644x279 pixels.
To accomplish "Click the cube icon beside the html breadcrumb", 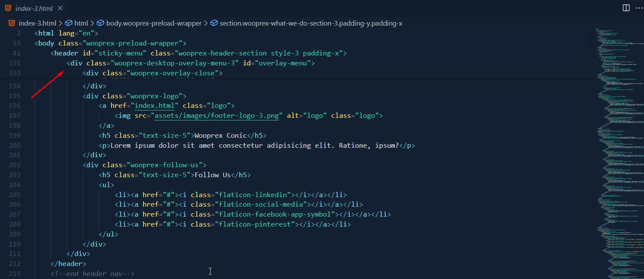I will click(68, 23).
